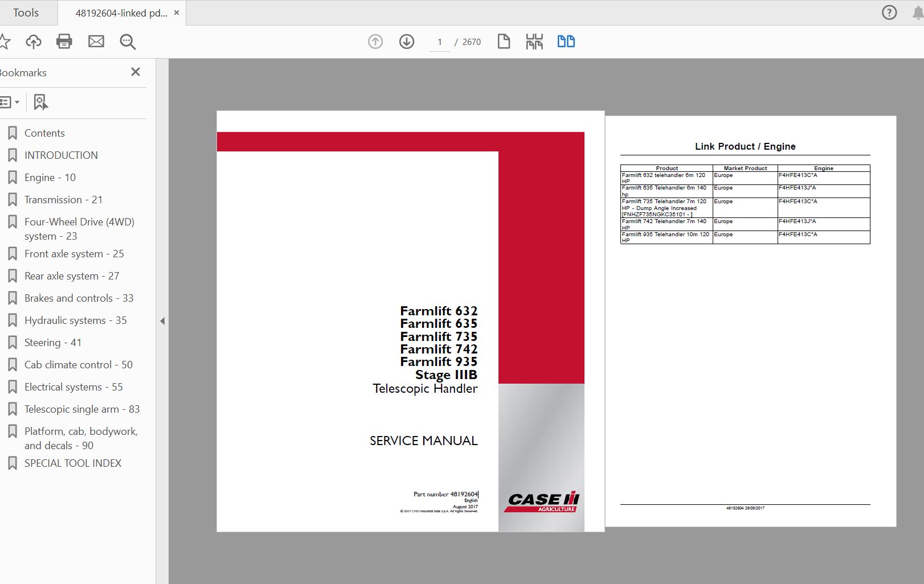
Task: Click the CASE IH Agriculture logo
Action: pos(542,502)
